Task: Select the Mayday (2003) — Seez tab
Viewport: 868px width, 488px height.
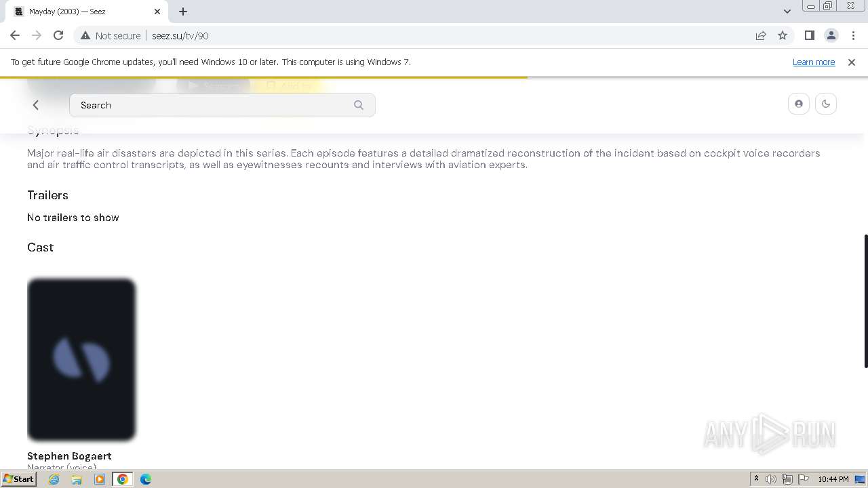Action: [x=88, y=11]
